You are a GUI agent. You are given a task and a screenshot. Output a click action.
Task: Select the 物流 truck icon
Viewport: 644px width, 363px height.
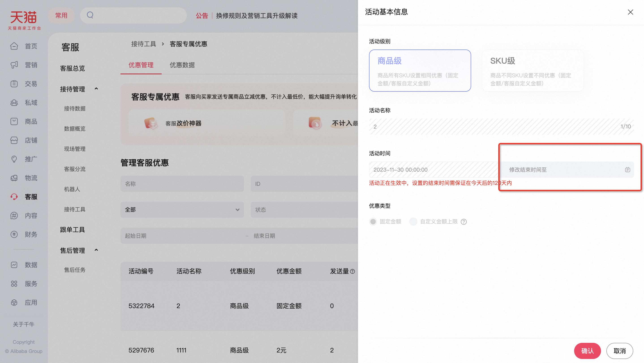coord(14,178)
